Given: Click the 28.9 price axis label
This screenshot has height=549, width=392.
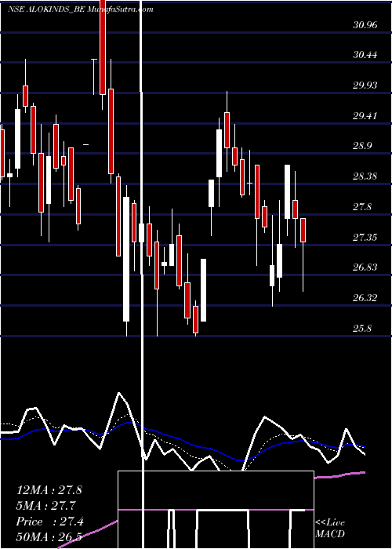Looking at the screenshot, I should tap(362, 146).
